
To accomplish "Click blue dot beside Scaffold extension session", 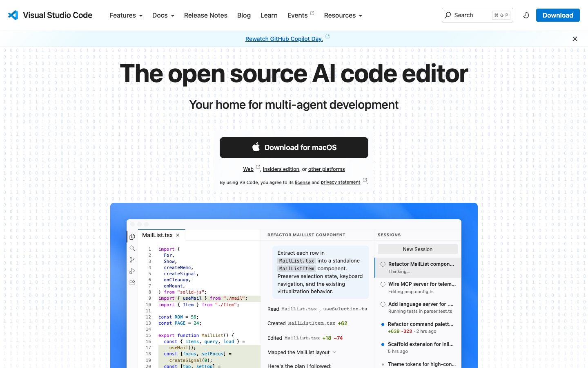I will click(383, 344).
